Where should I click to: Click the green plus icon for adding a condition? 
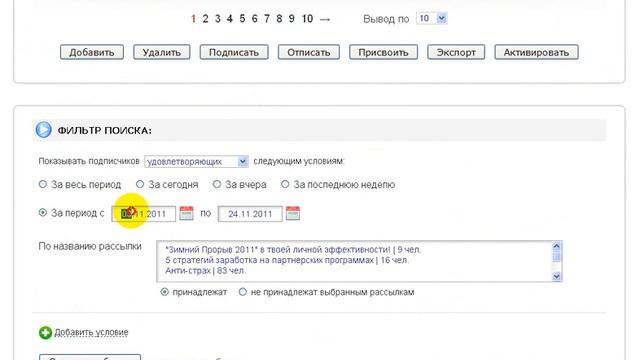click(45, 333)
